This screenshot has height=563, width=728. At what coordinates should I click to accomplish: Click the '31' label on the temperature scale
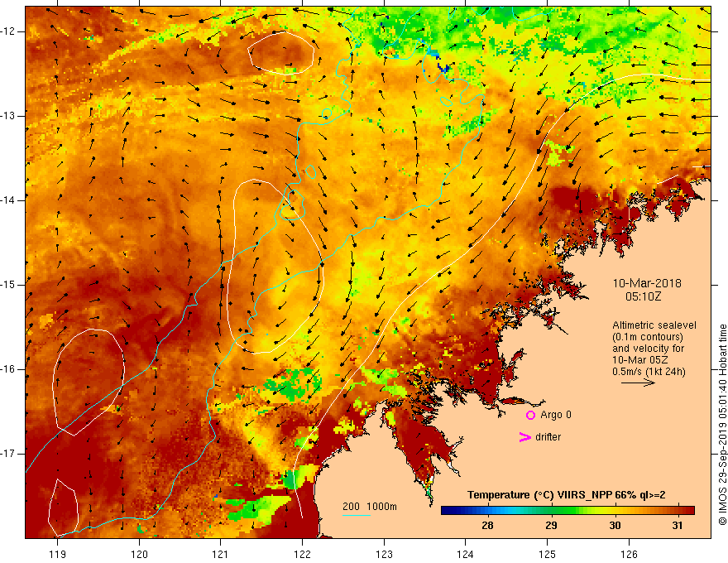click(678, 526)
